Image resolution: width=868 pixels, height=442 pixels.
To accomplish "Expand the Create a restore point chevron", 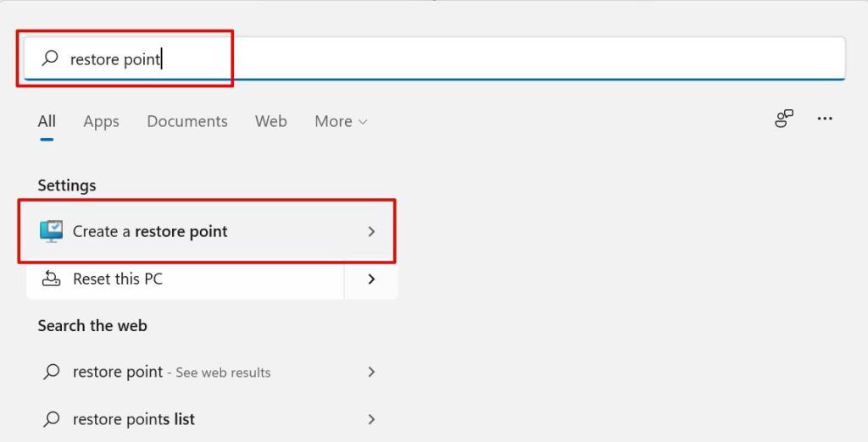I will coord(371,231).
